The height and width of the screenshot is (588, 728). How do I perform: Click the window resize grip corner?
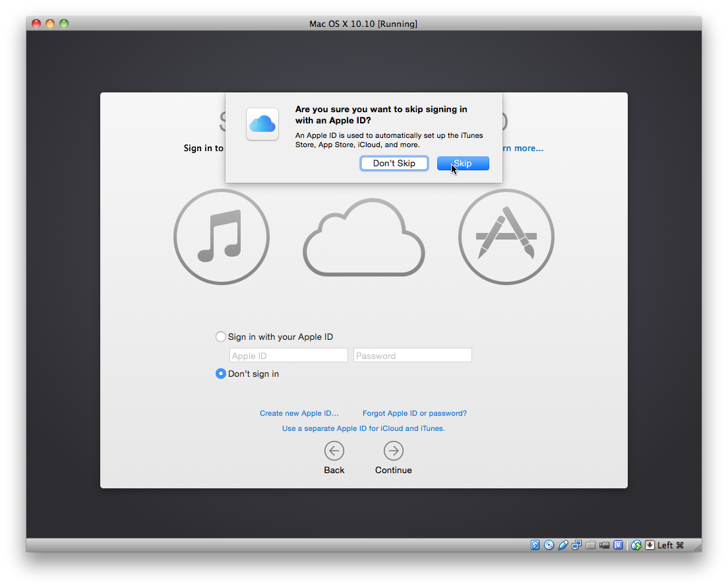pos(697,548)
